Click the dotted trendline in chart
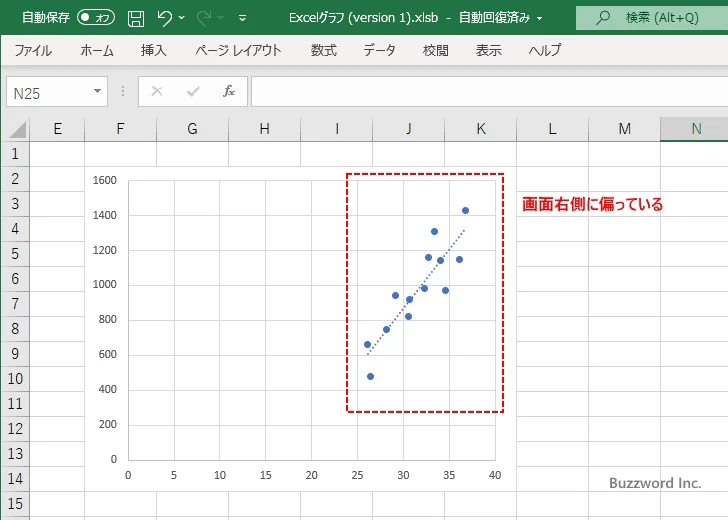Screen dimensions: 728x520 point(416,292)
